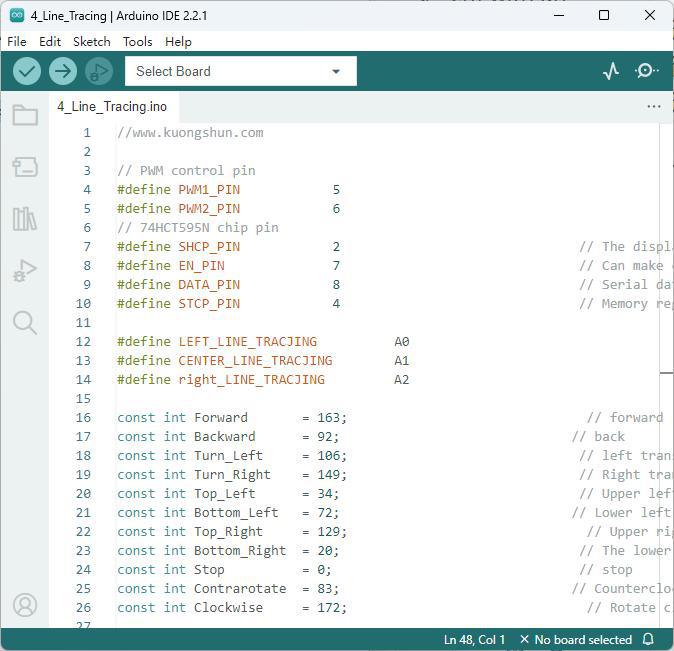674x651 pixels.
Task: Open the Serial Plotter
Action: tap(611, 71)
